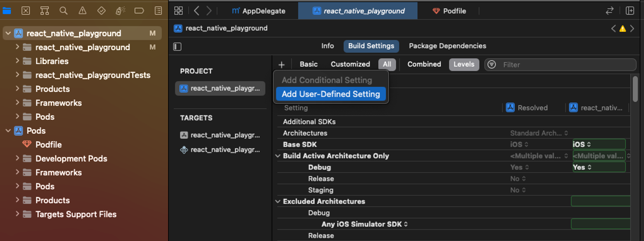Open the Test navigator diamond icon
This screenshot has height=241, width=644.
coord(101,11)
